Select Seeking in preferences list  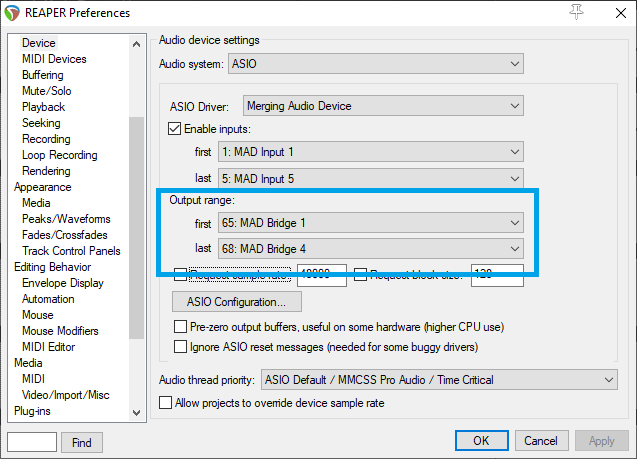tap(41, 123)
